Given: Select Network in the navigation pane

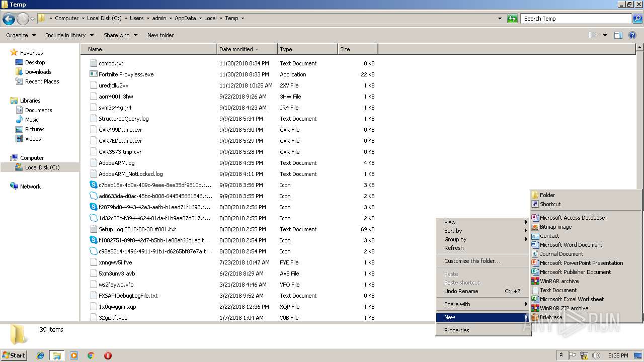Looking at the screenshot, I should click(30, 187).
